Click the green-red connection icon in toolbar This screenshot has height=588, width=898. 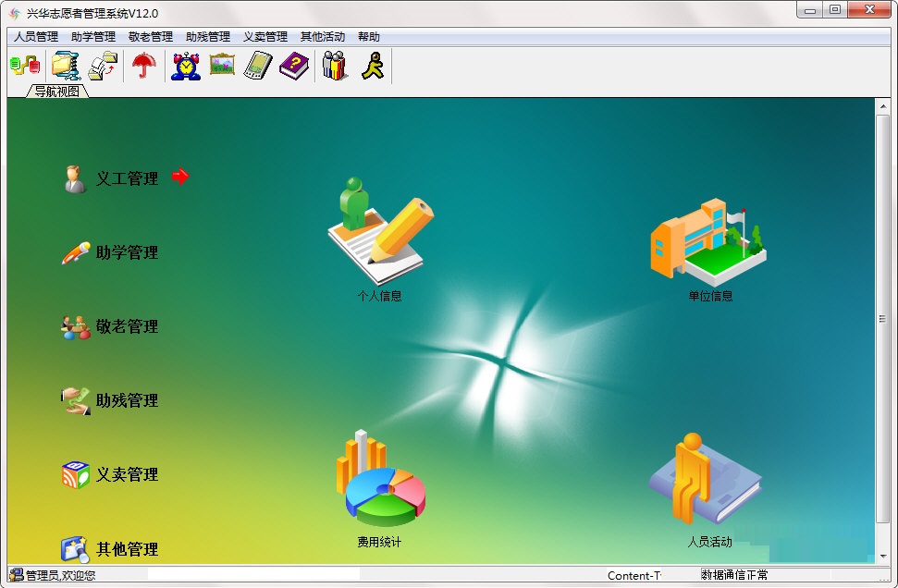point(25,66)
